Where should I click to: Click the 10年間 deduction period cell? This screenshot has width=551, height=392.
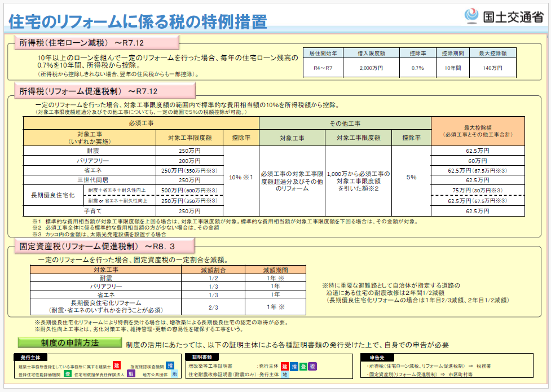tap(453, 68)
